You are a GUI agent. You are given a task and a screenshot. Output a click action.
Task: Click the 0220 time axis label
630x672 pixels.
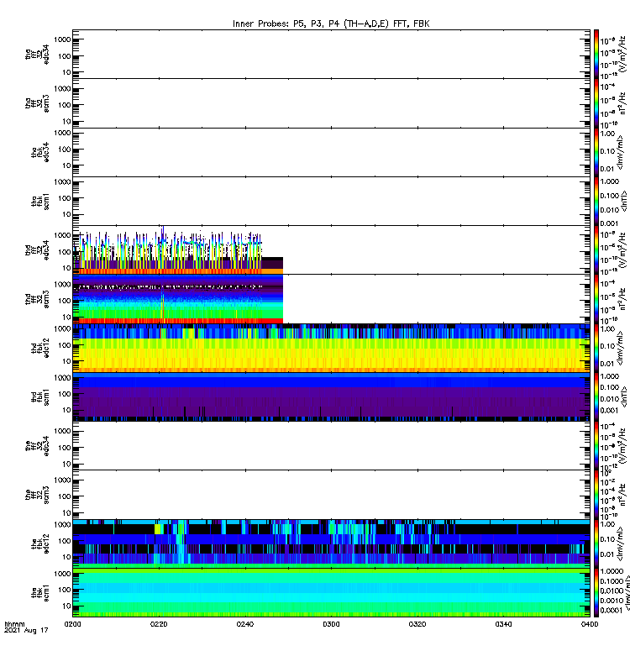[x=159, y=624]
